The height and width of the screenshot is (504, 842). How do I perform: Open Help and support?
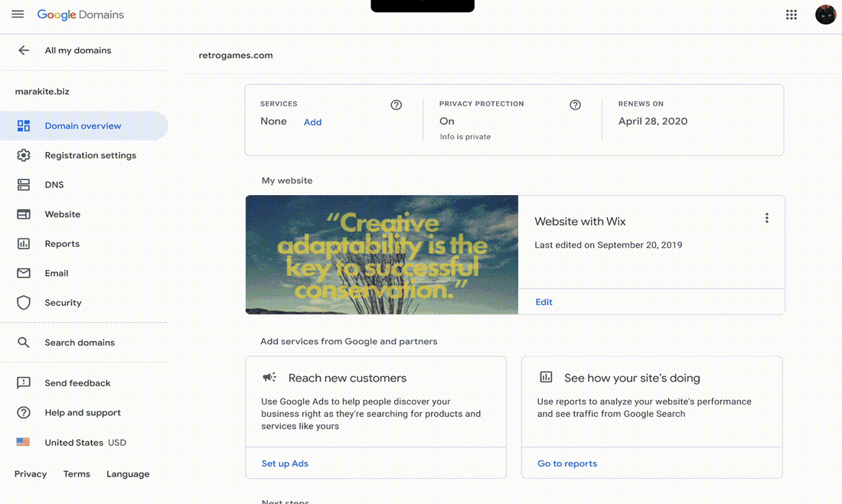click(83, 412)
